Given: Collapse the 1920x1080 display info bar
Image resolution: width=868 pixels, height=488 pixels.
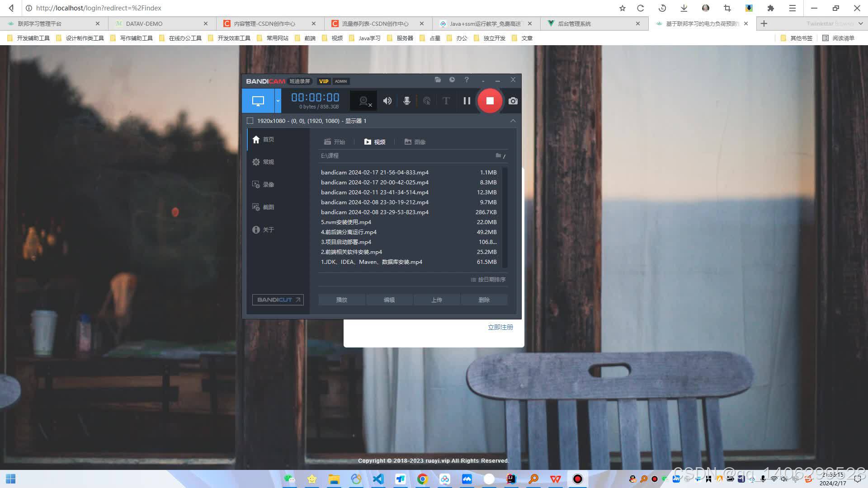Looking at the screenshot, I should click(x=513, y=121).
